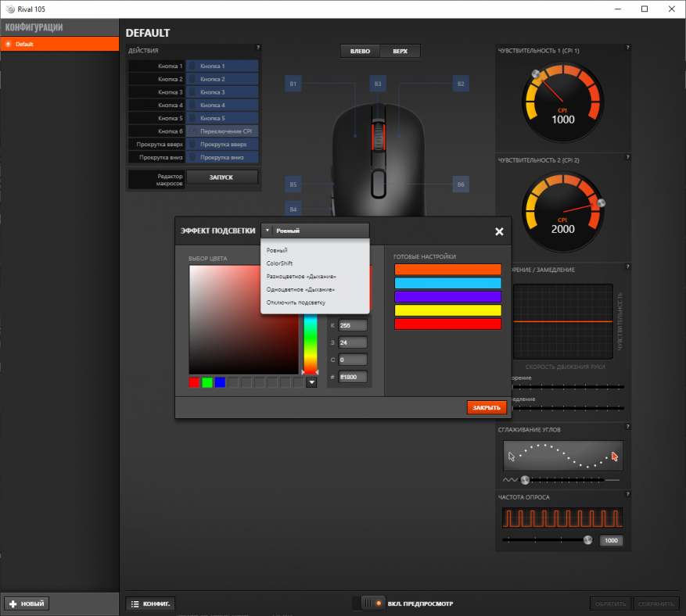The image size is (686, 616).
Task: Click the vertical hue spectrum slider
Action: [x=311, y=343]
